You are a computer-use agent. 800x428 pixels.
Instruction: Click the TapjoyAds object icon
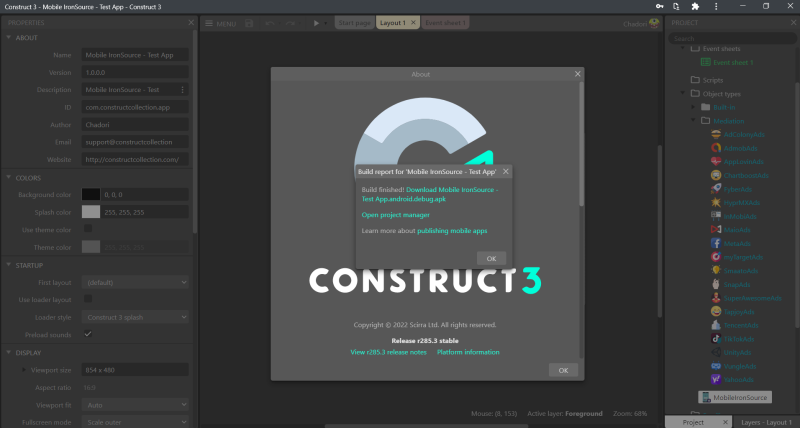(x=716, y=311)
